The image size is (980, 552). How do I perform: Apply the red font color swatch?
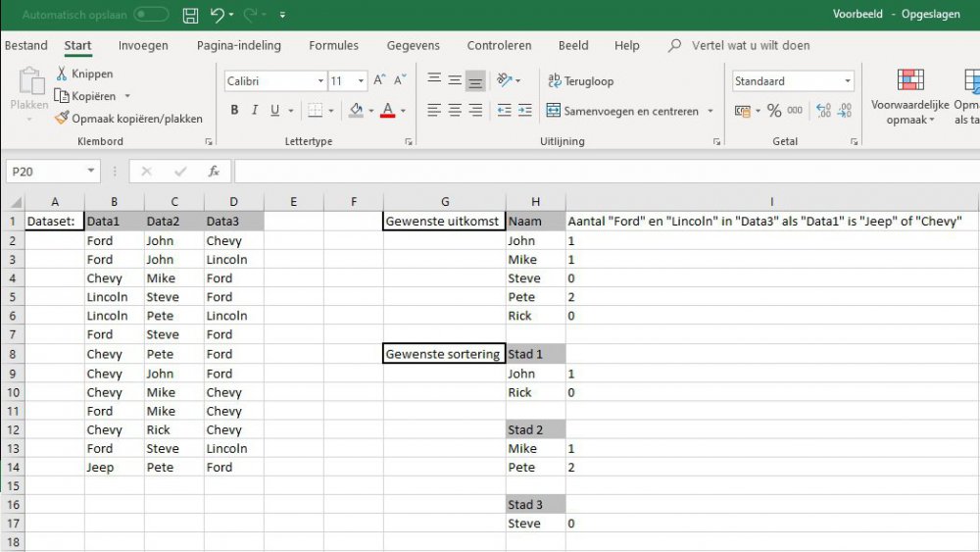pyautogui.click(x=388, y=111)
